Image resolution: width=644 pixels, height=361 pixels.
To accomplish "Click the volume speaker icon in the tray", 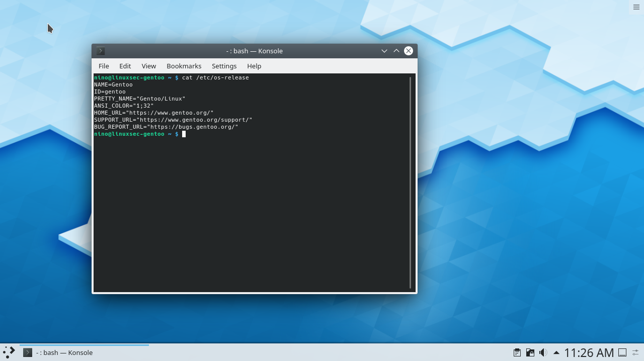I will [543, 352].
